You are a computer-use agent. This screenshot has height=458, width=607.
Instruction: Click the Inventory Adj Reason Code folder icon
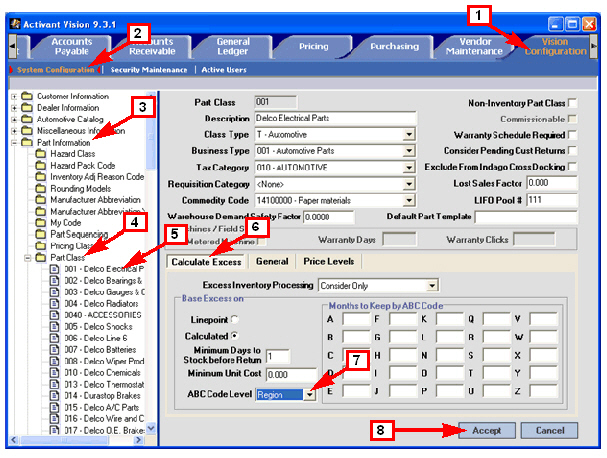click(41, 177)
